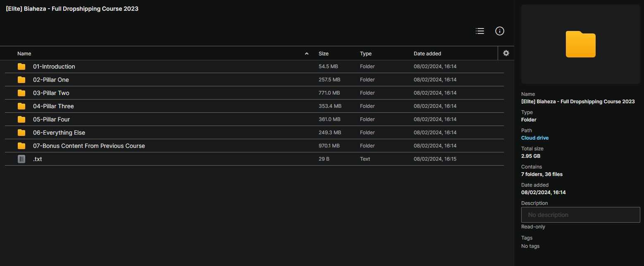Click folder icon of 05-Pillar Four
Screen dimensions: 644x266
pos(21,119)
